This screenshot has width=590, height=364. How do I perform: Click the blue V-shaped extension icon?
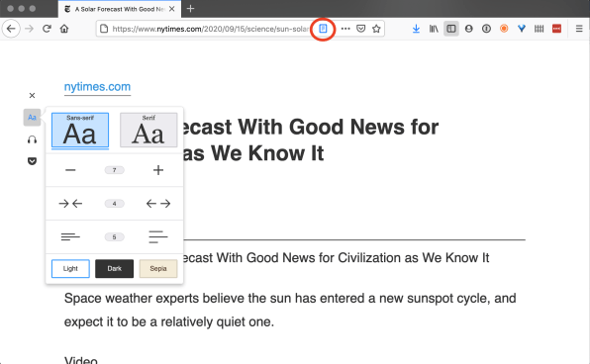522,29
